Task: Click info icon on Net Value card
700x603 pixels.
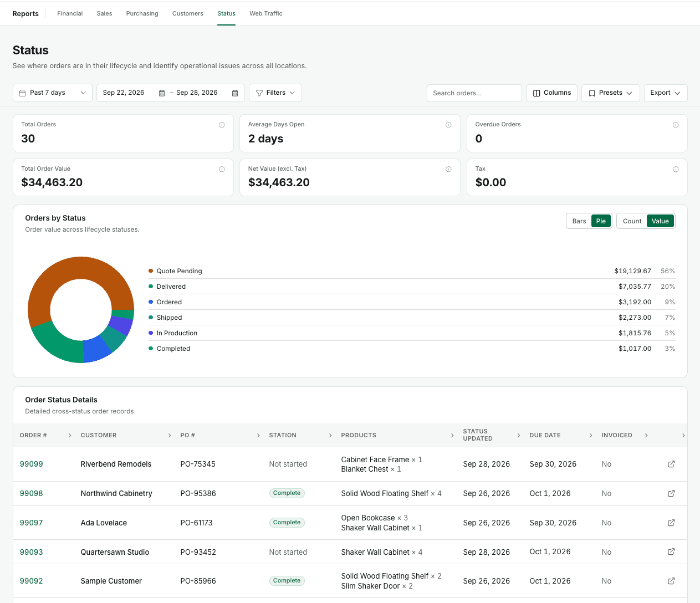Action: point(448,170)
